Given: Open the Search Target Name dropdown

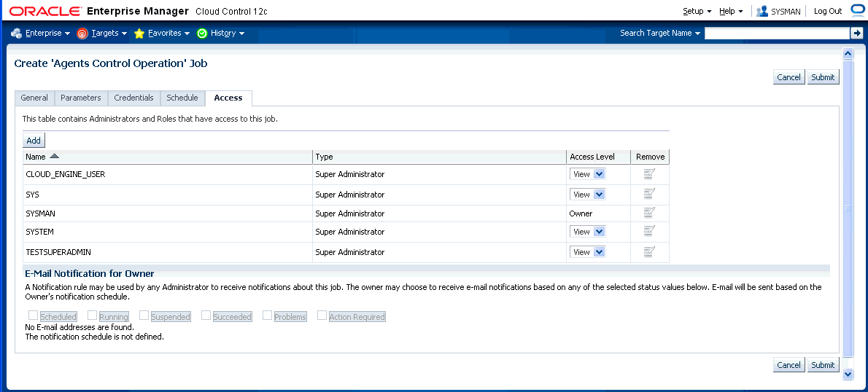Looking at the screenshot, I should click(660, 34).
